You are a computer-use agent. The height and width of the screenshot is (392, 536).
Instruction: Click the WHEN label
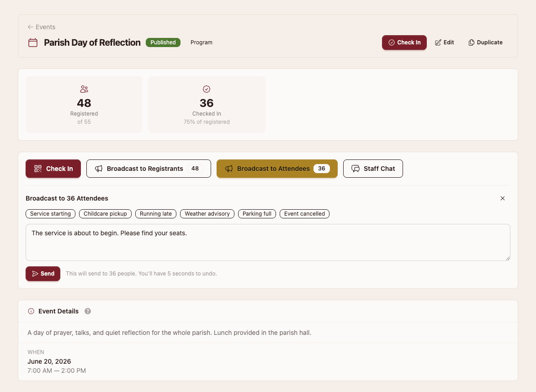[x=36, y=352]
